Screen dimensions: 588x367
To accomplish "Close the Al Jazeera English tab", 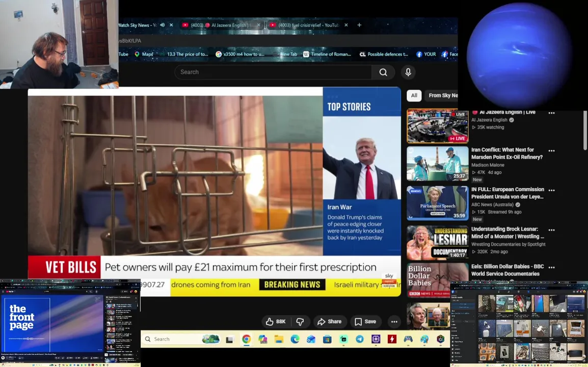I will coord(258,25).
